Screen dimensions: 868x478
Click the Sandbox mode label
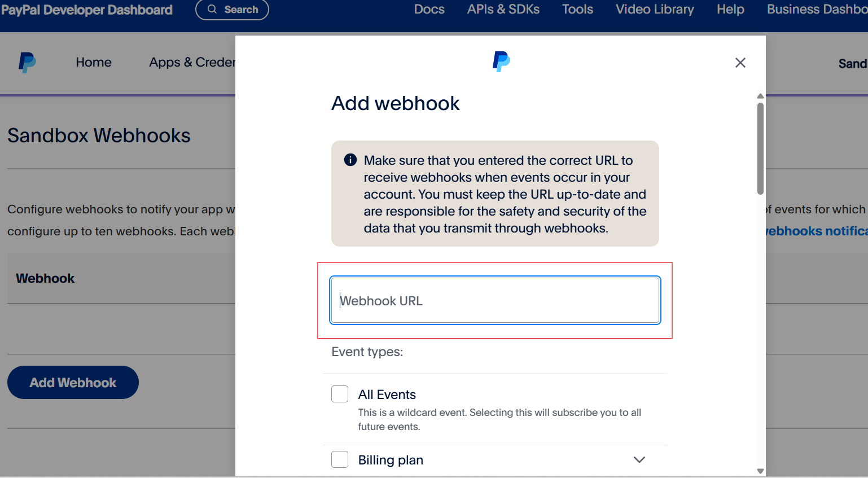[853, 63]
